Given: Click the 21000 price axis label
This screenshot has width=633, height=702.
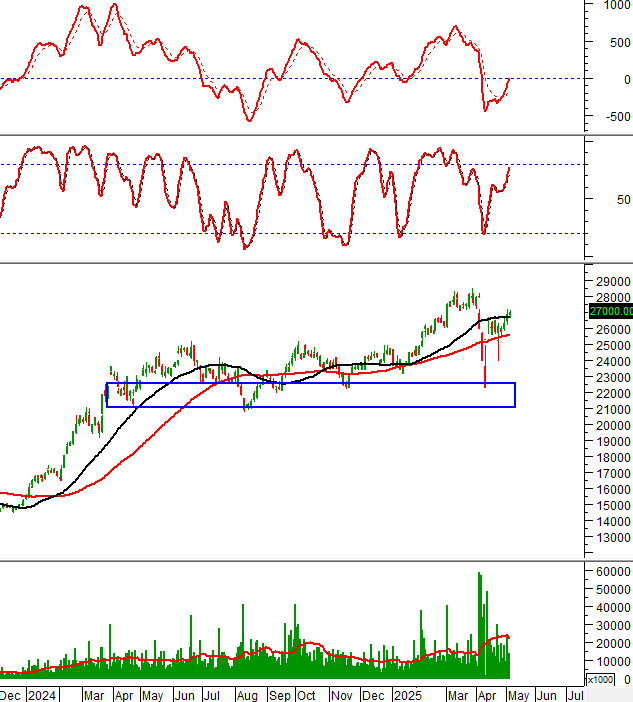Looking at the screenshot, I should click(613, 409).
